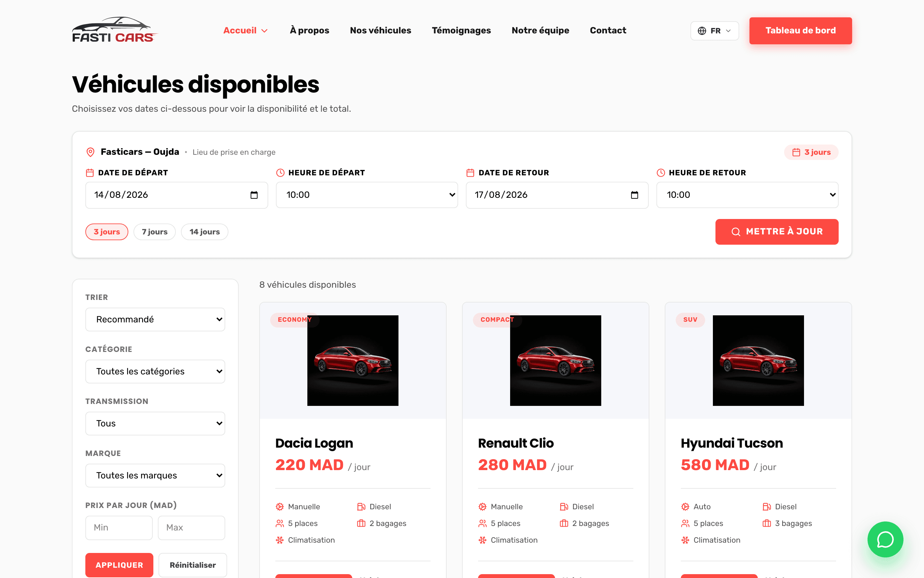Click the ECONOMY category badge
This screenshot has width=924, height=578.
(295, 320)
